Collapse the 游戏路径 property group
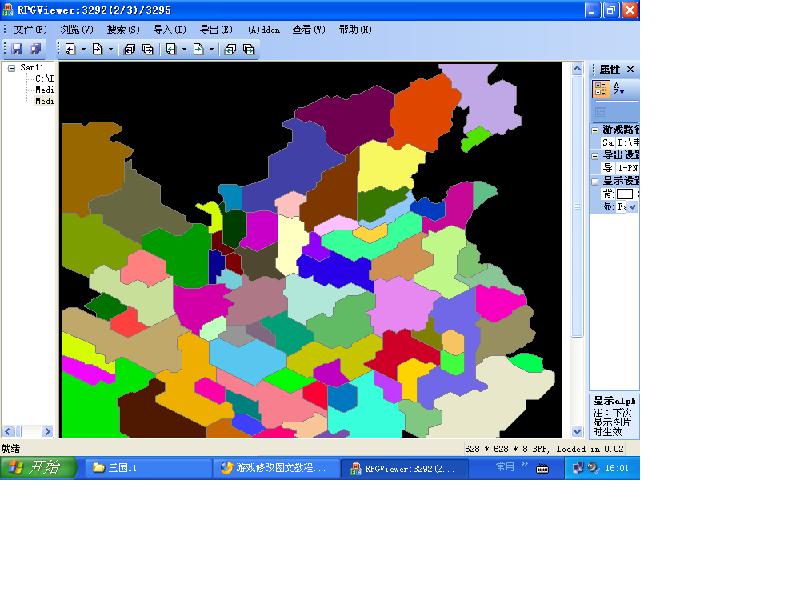The height and width of the screenshot is (600, 800). (x=595, y=131)
